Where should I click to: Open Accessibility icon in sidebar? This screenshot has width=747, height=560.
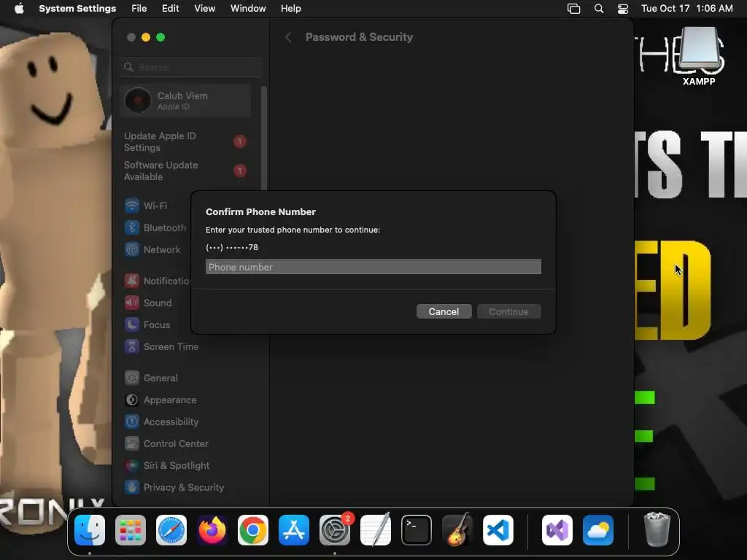[x=132, y=422]
